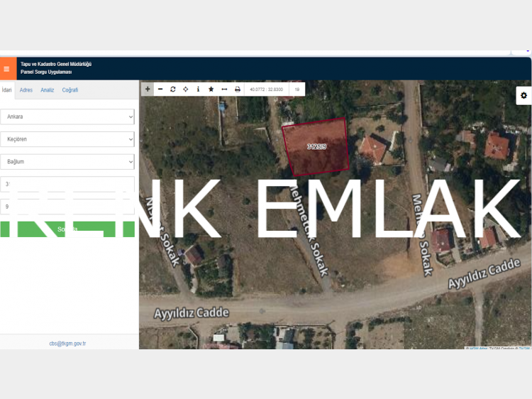Click the coordinates display 40.0772 : 32.8300
The width and height of the screenshot is (532, 399).
tap(266, 89)
